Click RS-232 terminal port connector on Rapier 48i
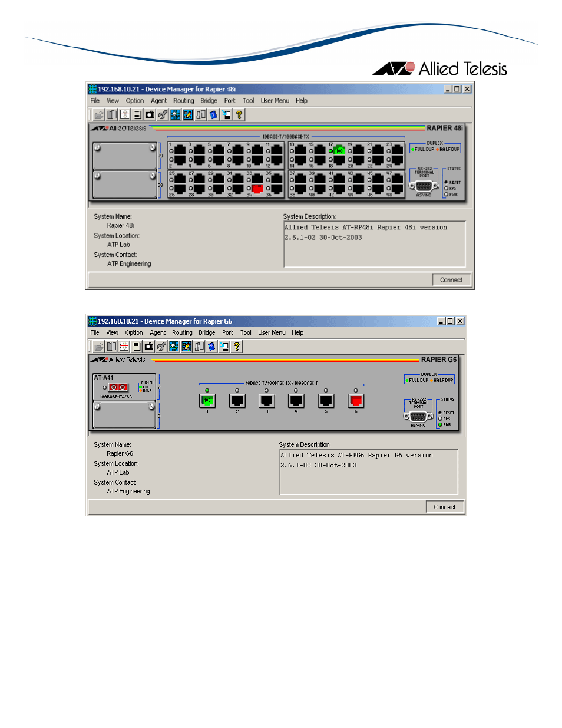 pos(424,186)
